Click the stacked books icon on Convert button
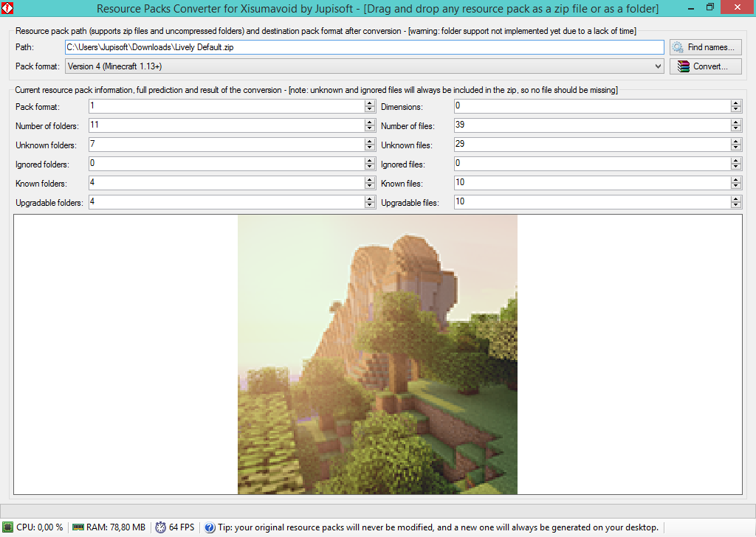 [683, 66]
